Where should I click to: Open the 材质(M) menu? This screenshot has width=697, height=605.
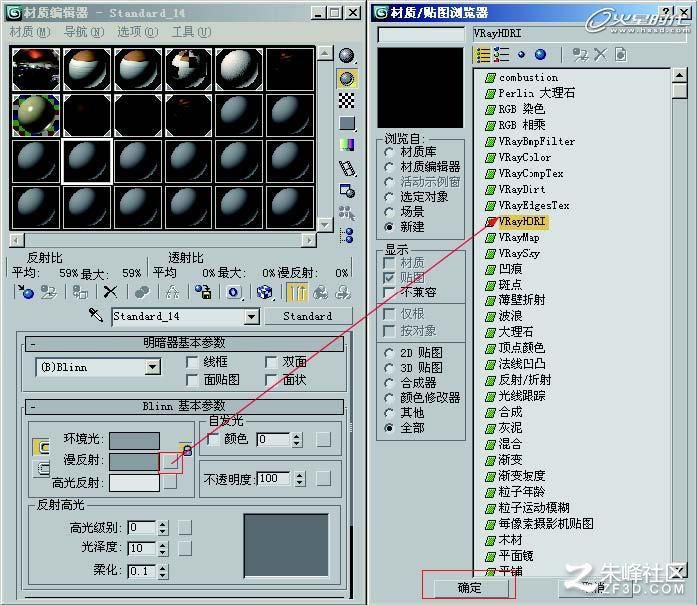pyautogui.click(x=30, y=32)
